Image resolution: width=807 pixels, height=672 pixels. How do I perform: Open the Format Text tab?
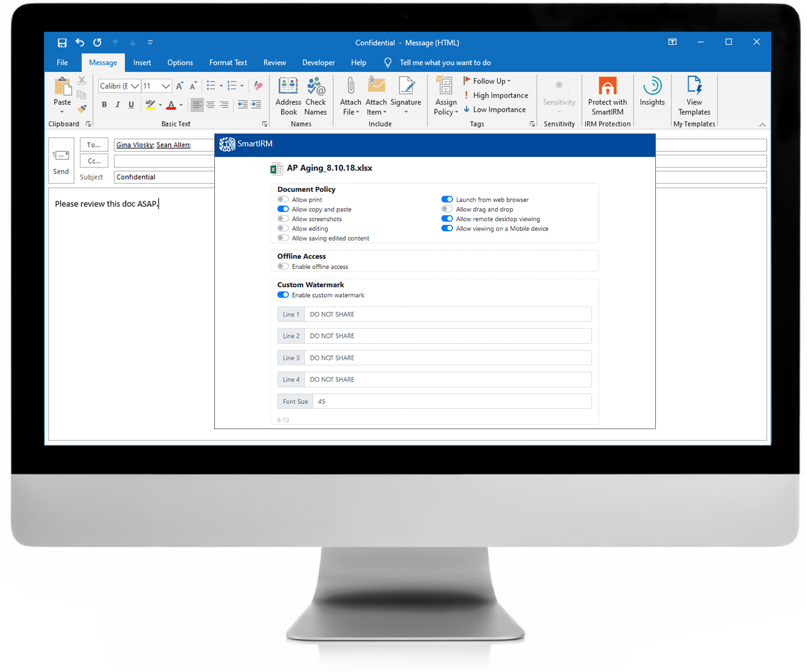point(228,63)
